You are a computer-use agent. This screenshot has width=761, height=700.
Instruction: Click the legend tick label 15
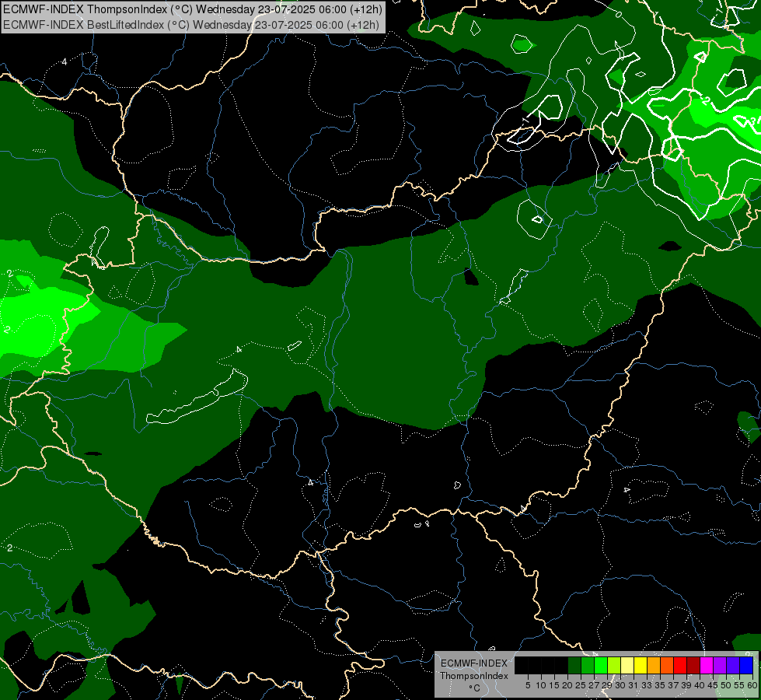click(554, 685)
